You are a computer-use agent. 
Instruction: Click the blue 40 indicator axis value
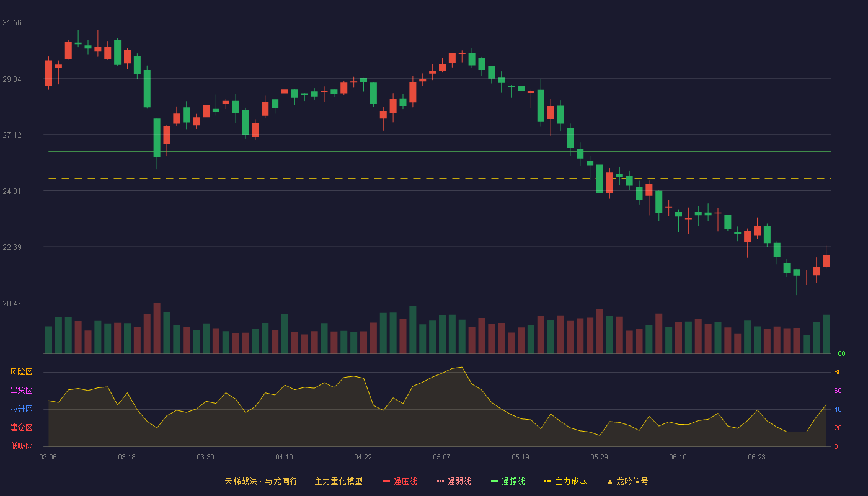[x=838, y=409]
